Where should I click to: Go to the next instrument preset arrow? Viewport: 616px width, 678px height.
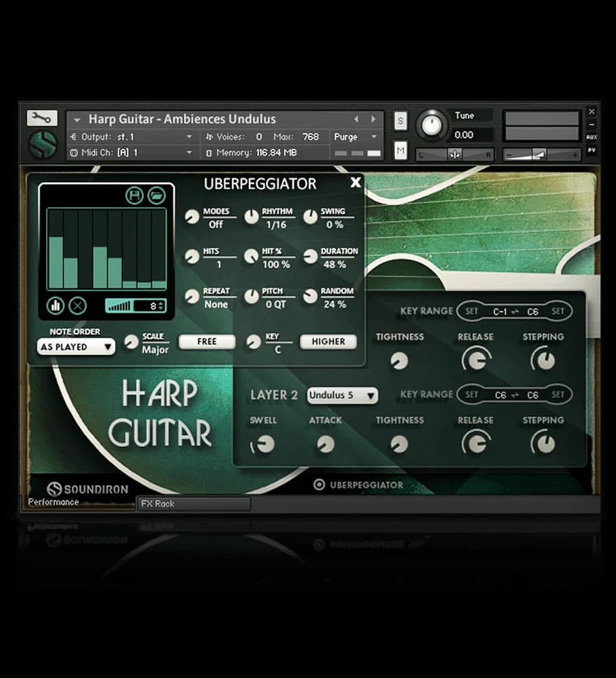coord(373,119)
